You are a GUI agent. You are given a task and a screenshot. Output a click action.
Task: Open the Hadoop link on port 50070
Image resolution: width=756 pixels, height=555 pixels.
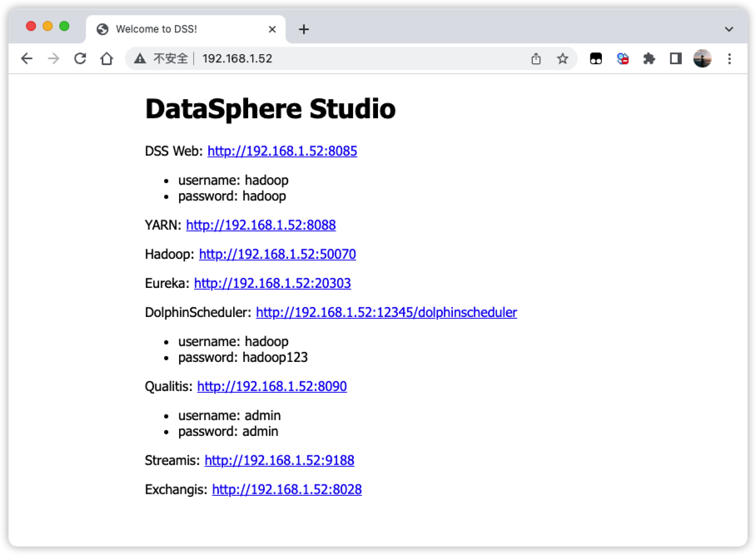tap(277, 254)
